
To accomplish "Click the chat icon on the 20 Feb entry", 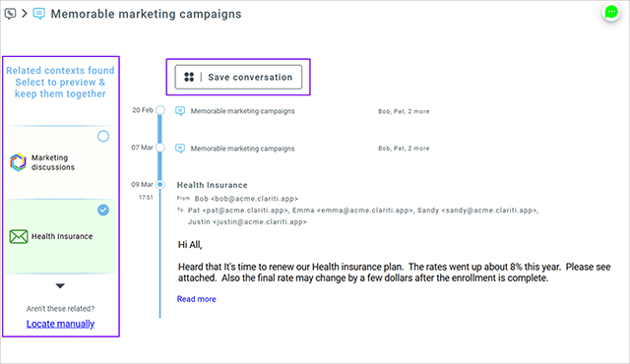I will tap(180, 111).
